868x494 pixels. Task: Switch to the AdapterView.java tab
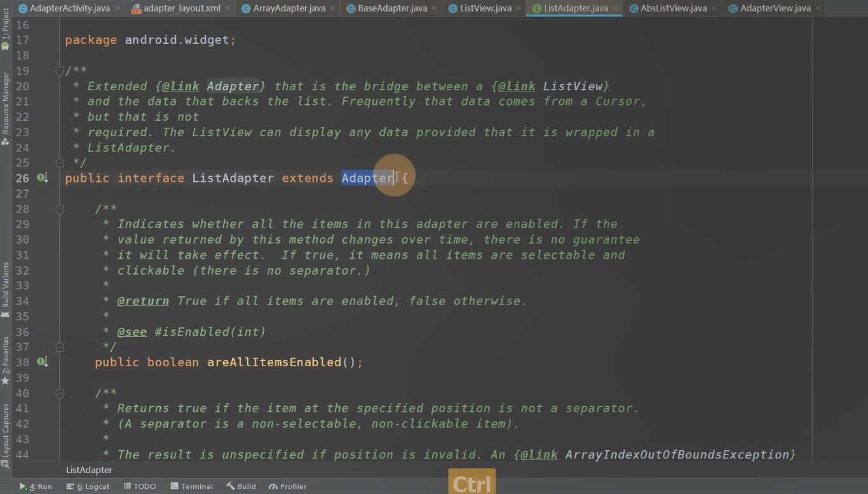pos(775,8)
